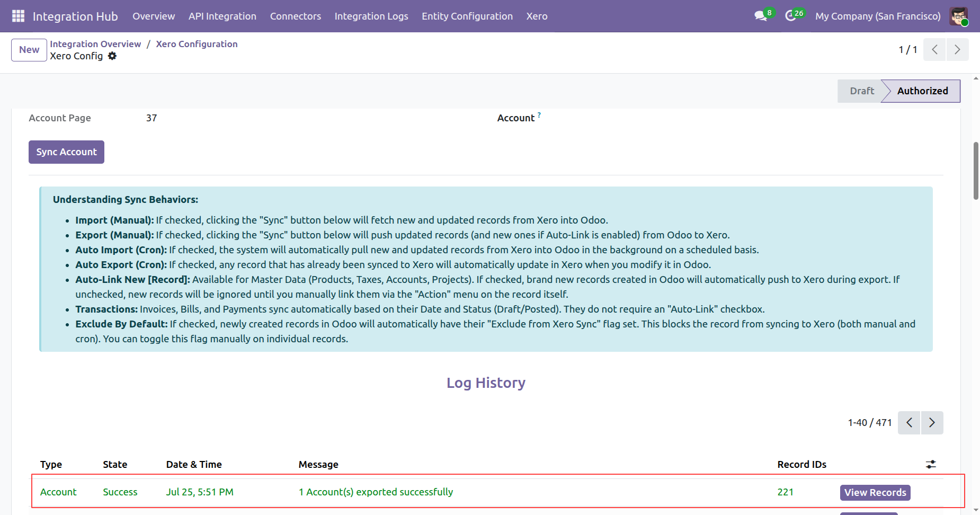Open the gear actions menu beside Xero Config
The image size is (980, 515).
coord(112,56)
